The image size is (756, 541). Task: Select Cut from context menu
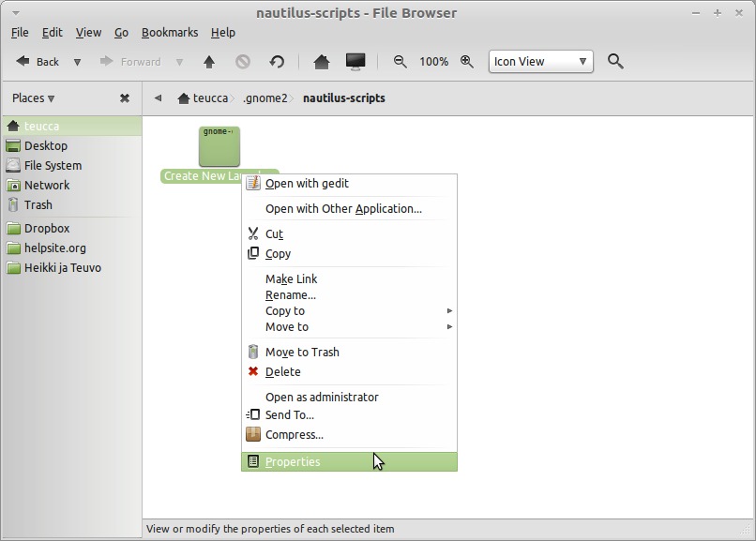click(x=349, y=234)
